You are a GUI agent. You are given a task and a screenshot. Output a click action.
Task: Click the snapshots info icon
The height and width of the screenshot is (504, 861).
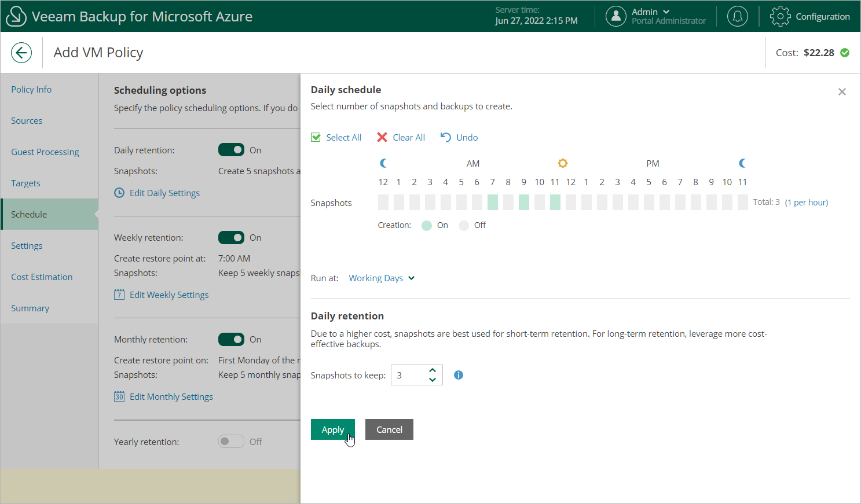[x=459, y=375]
